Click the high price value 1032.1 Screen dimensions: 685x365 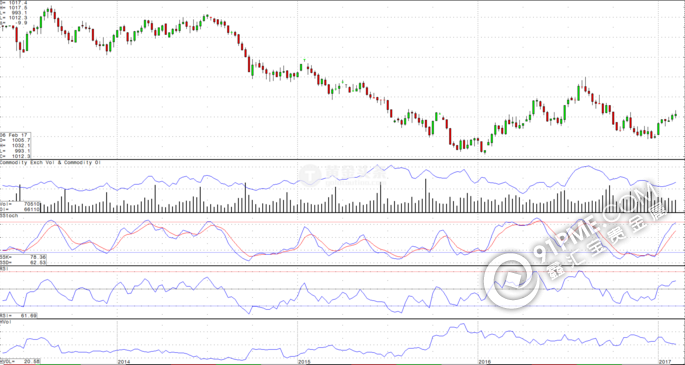pos(21,145)
